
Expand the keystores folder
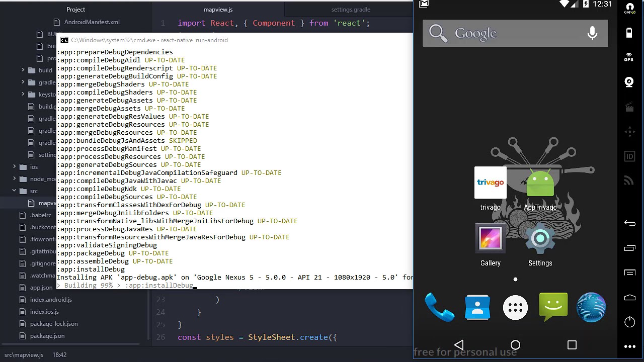(23, 95)
